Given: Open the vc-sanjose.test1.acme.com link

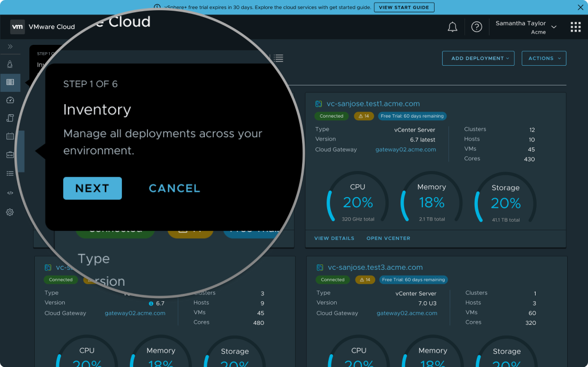Looking at the screenshot, I should click(x=373, y=104).
